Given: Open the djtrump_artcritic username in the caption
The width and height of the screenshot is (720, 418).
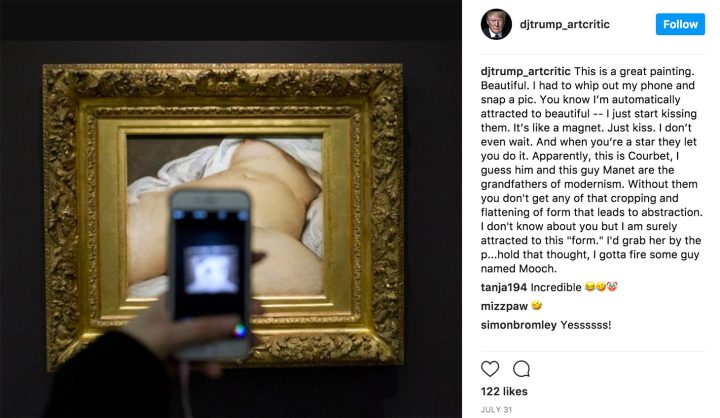Looking at the screenshot, I should 525,71.
